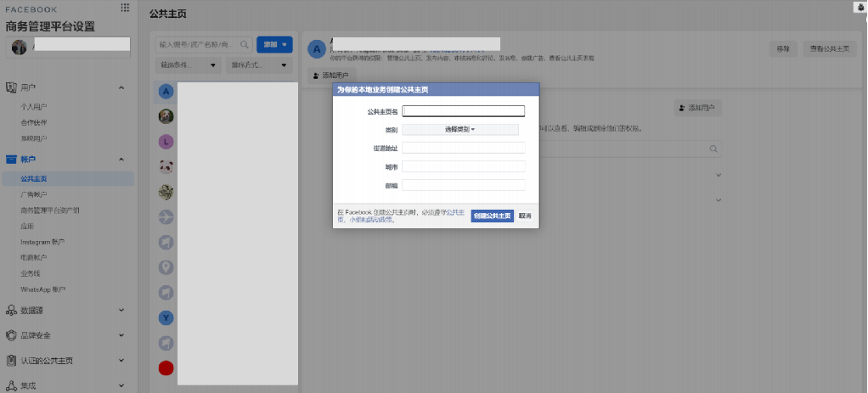The width and height of the screenshot is (868, 393).
Task: Expand the 数据源 section chevron
Action: pos(121,311)
